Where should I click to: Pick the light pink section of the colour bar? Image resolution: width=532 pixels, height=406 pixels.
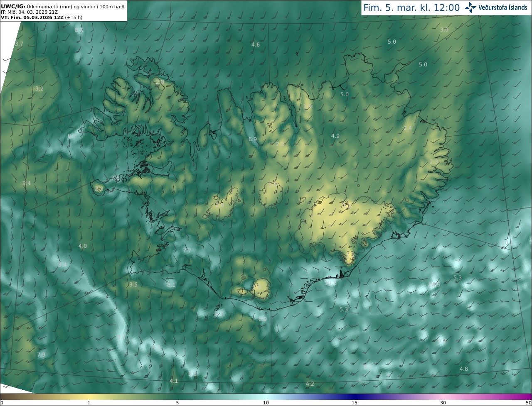click(x=443, y=396)
